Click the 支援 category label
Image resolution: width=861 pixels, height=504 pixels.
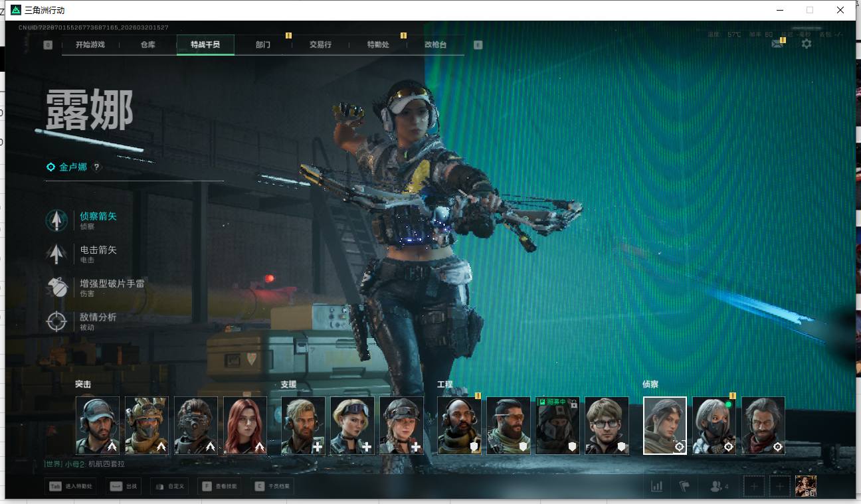point(289,384)
